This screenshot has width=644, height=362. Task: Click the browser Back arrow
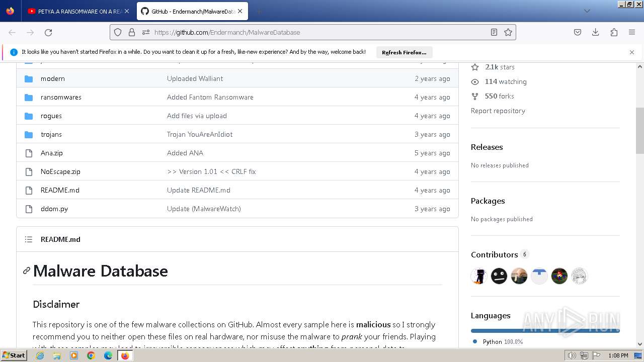12,32
